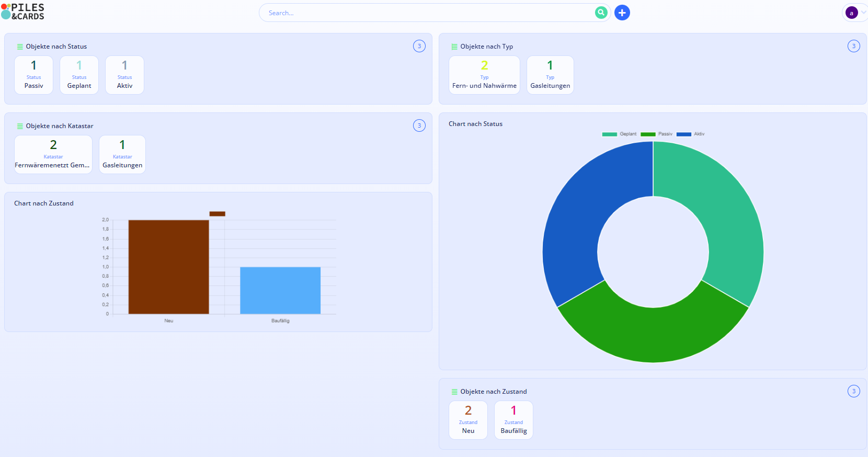The width and height of the screenshot is (868, 457).
Task: Click list icon beside Objekte nach Zustand
Action: click(454, 392)
